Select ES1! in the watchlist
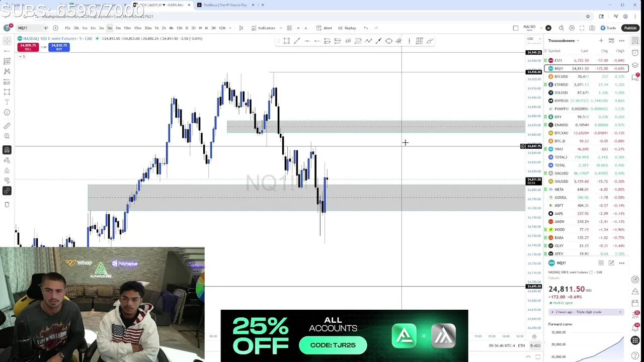644x362 pixels. click(x=586, y=60)
